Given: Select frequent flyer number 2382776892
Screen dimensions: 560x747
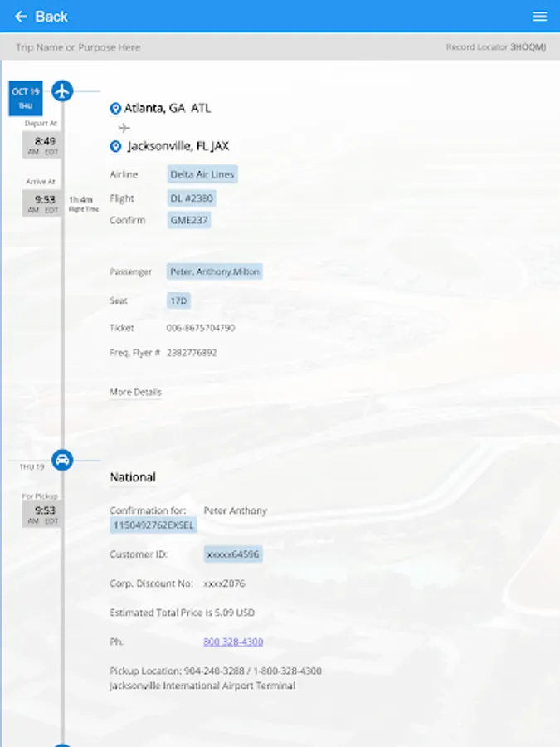Looking at the screenshot, I should click(x=192, y=353).
